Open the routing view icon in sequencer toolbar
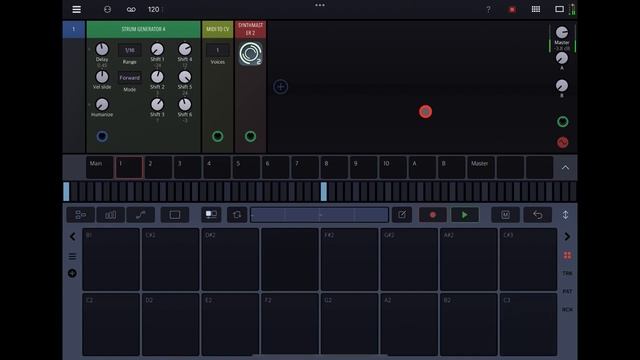Viewport: 640px width, 360px height. click(81, 215)
